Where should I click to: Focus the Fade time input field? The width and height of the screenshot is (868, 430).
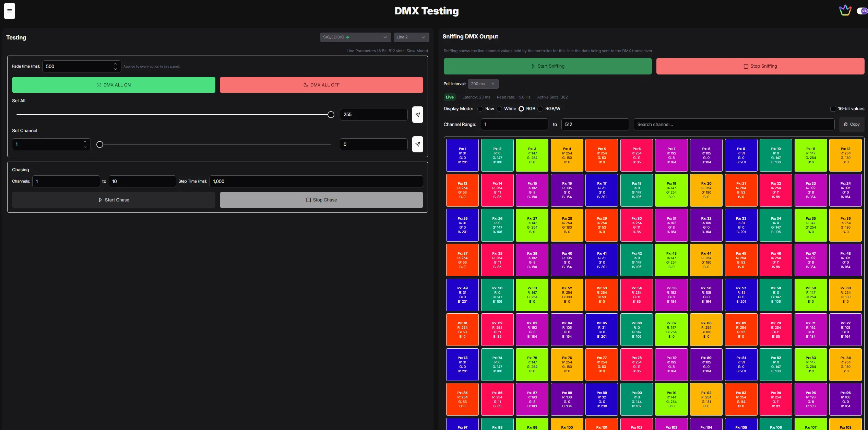coord(82,67)
